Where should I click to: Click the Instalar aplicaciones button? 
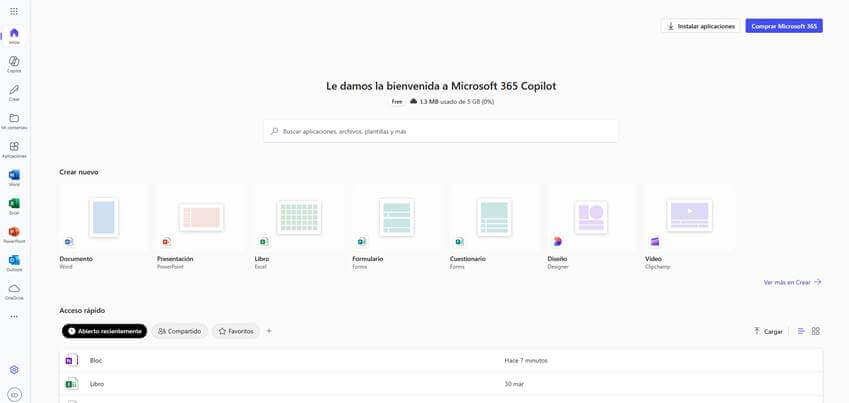(x=700, y=26)
